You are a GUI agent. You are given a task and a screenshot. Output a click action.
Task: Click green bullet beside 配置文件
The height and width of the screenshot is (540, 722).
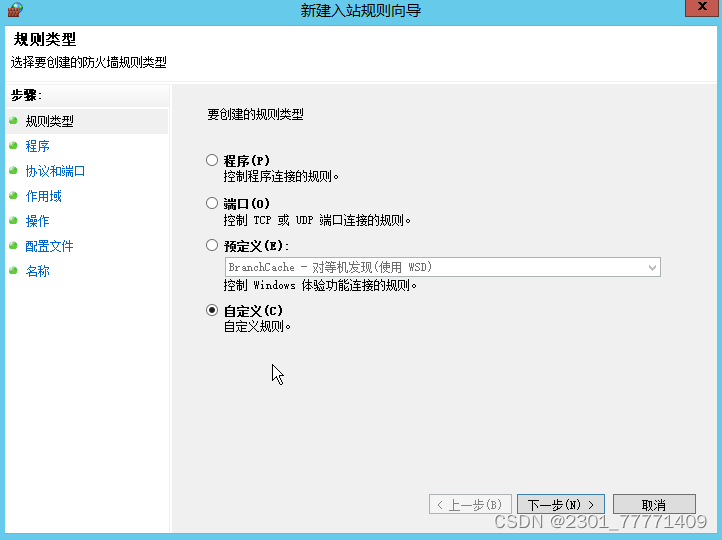pyautogui.click(x=13, y=245)
